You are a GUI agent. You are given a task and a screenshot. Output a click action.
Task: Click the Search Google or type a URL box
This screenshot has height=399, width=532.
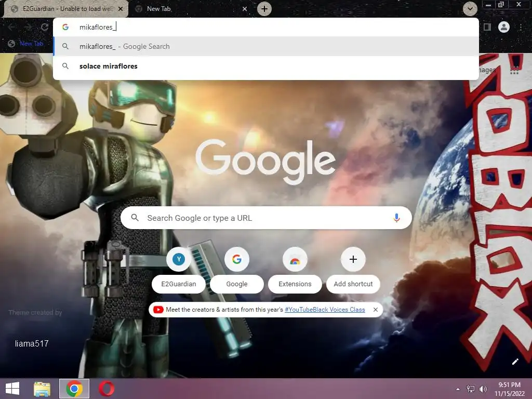pos(266,218)
